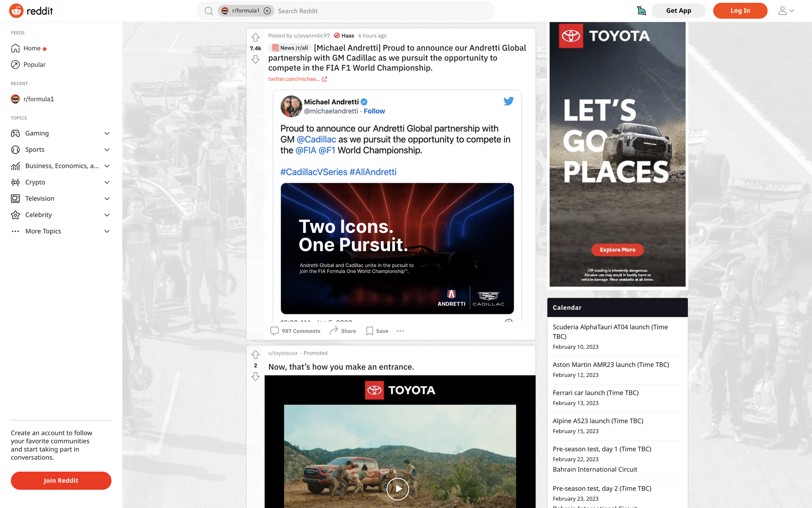Screen dimensions: 812x508
Task: Open the post's more options ellipsis
Action: [400, 331]
